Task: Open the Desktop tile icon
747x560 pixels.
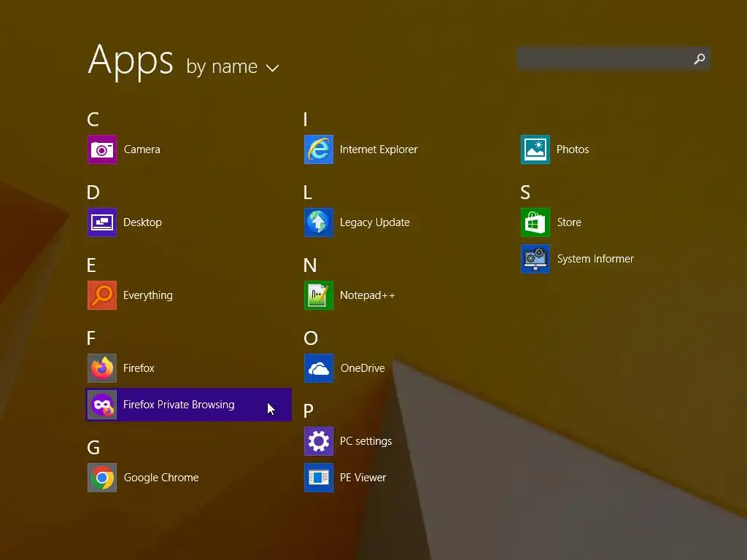Action: pos(102,222)
